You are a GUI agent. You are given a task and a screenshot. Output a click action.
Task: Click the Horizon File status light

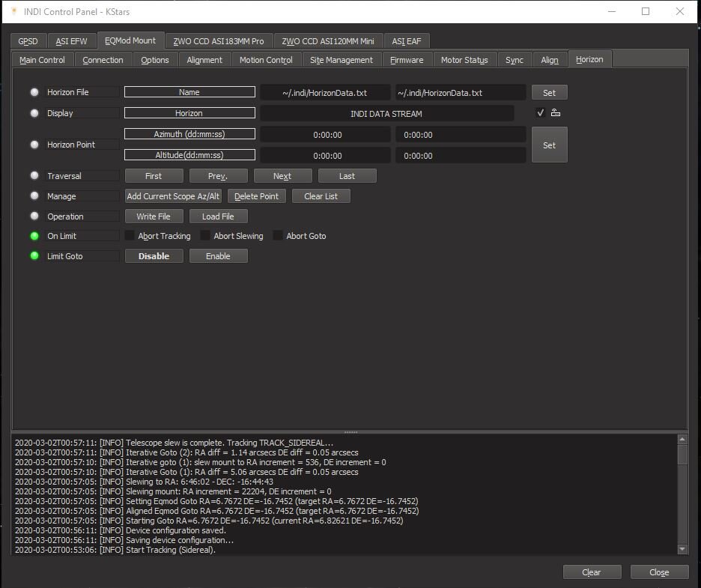(34, 92)
